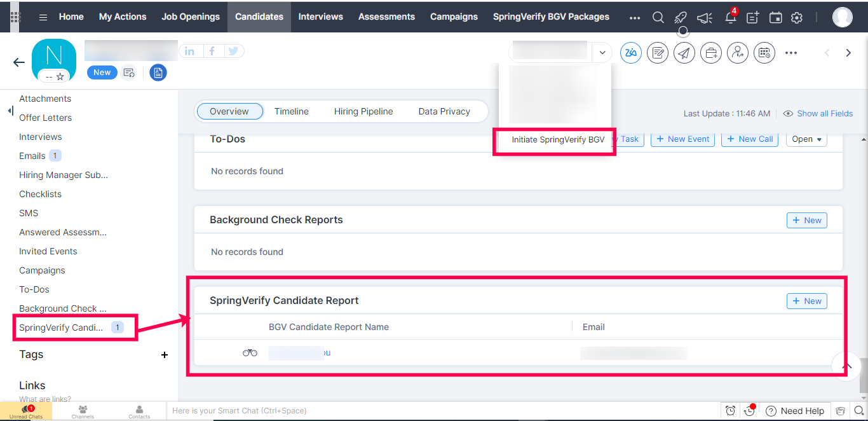Click the New status badge
Viewport: 868px width, 421px height.
point(102,72)
